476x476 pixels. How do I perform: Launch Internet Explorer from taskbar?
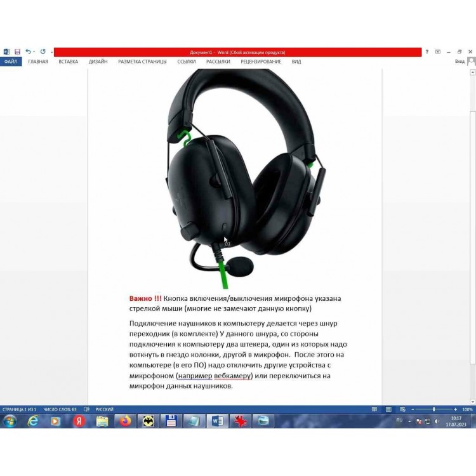point(33,421)
